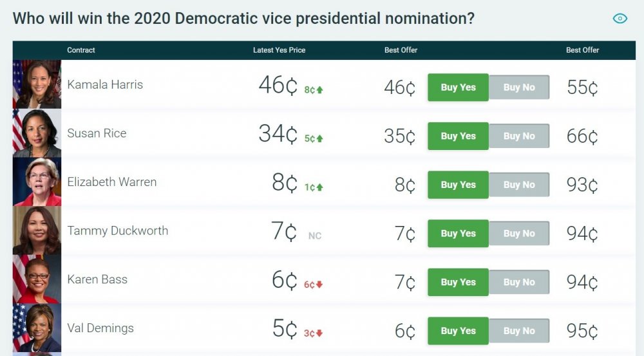Choose Buy Yes for Karen Bass
The width and height of the screenshot is (644, 356).
[x=458, y=282]
